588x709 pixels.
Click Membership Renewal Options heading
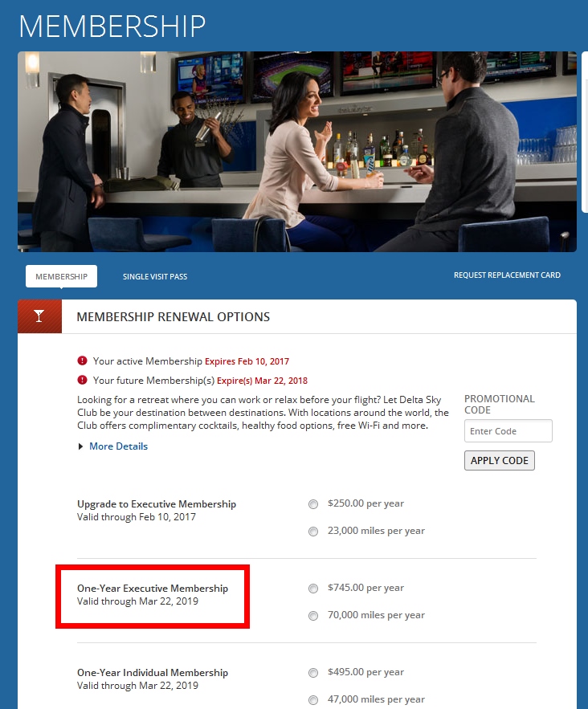(x=173, y=317)
